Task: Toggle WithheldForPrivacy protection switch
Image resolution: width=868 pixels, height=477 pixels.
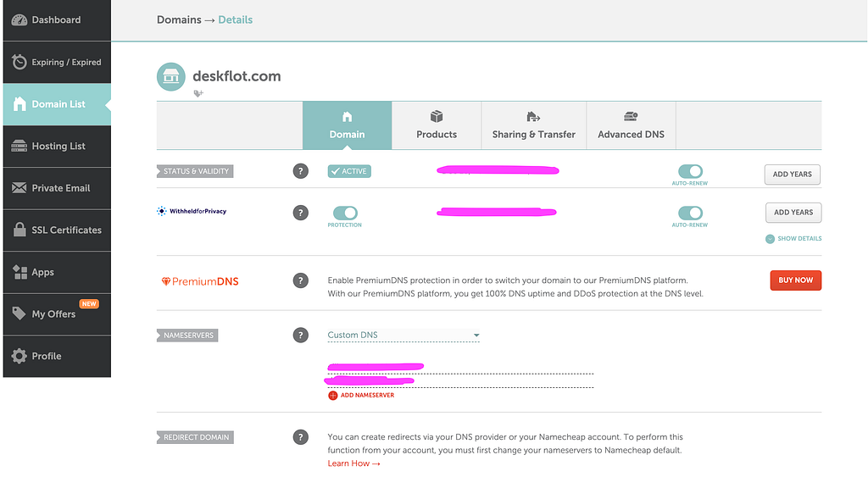Action: [345, 213]
